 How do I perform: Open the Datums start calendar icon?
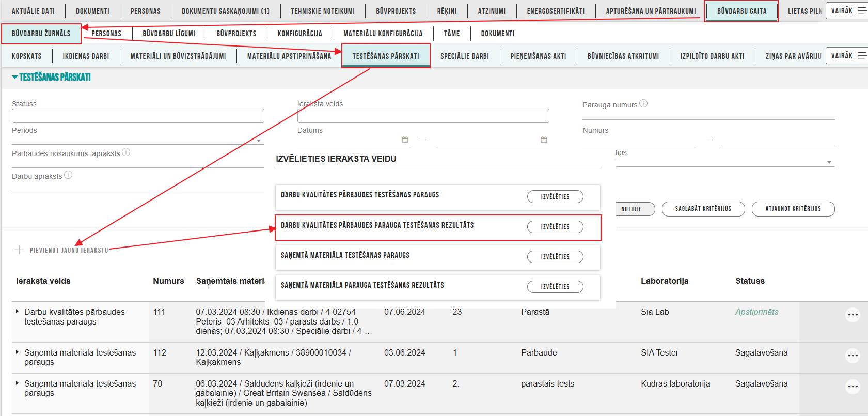(405, 140)
